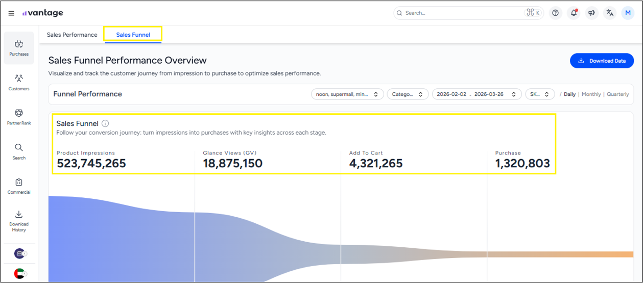
Task: Click into the top Search field
Action: pos(462,13)
